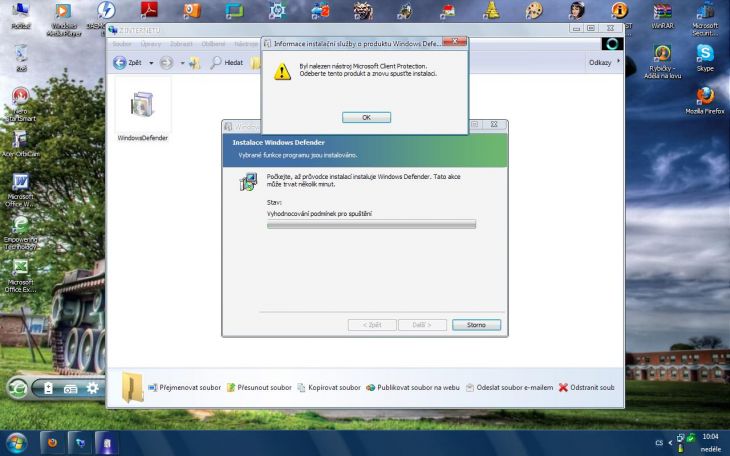
Task: Click the yellow warning triangle icon
Action: coord(282,72)
